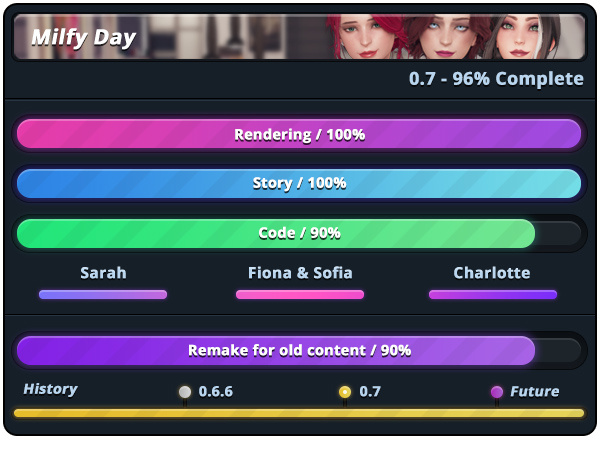Click the Fiona & Sofia pink bar
Image resolution: width=600 pixels, height=449 pixels.
pyautogui.click(x=300, y=294)
